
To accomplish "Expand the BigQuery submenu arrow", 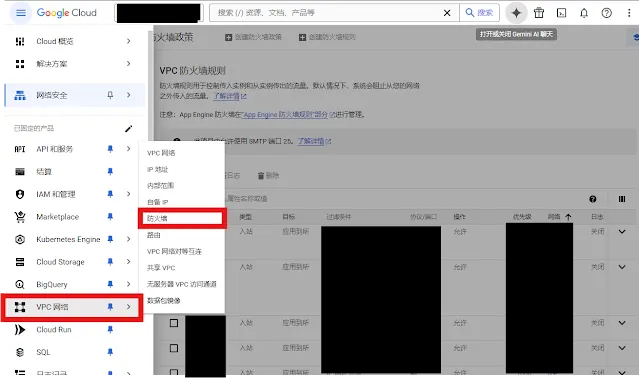I will tap(128, 284).
